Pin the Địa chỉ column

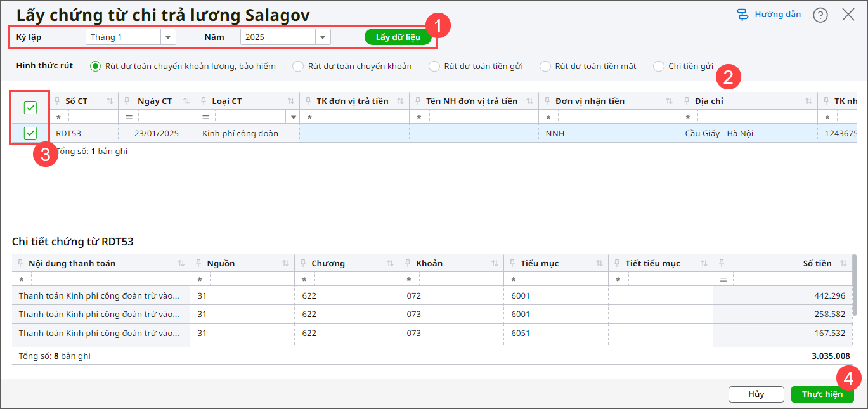pos(686,101)
